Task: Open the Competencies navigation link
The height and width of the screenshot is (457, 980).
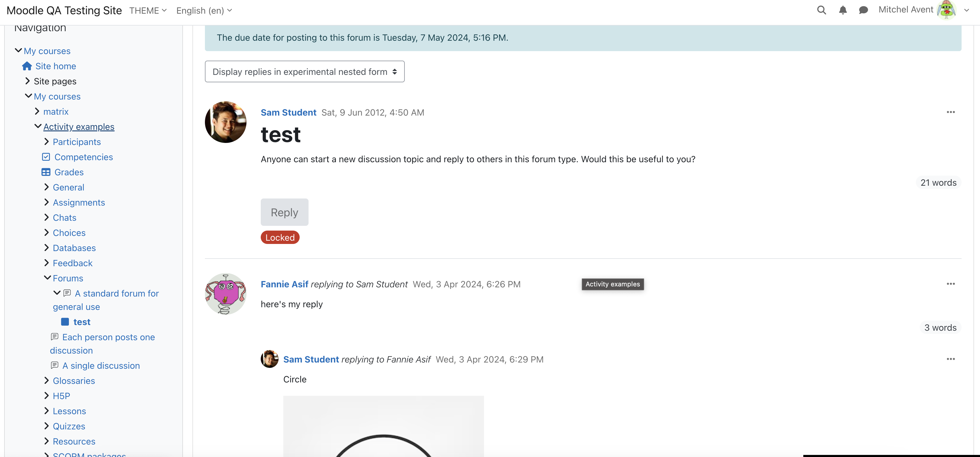Action: pyautogui.click(x=83, y=157)
